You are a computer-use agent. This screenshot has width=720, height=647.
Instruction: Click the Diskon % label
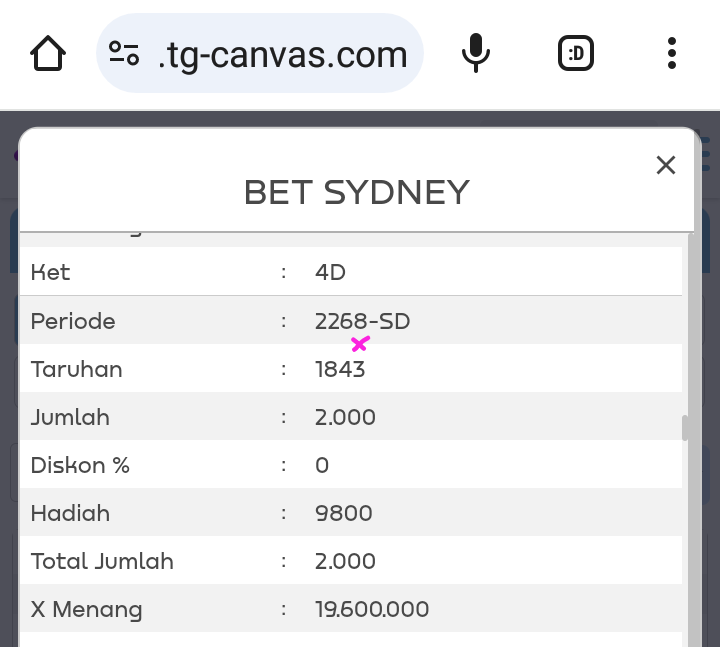tap(81, 465)
